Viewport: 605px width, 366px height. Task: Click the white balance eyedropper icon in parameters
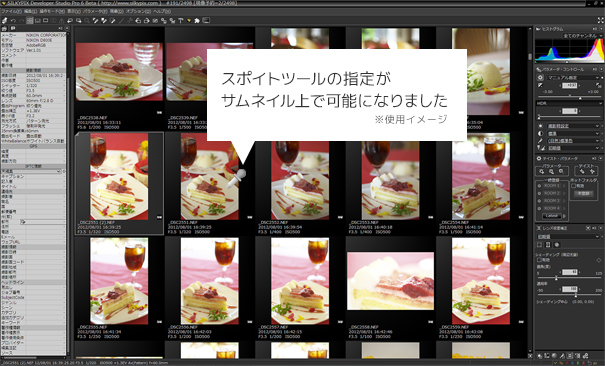point(540,141)
